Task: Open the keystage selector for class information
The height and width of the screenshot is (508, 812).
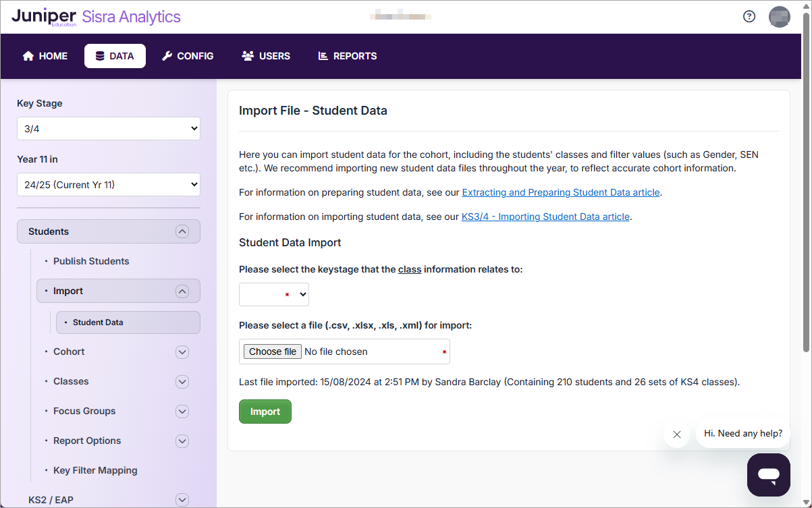Action: tap(273, 294)
